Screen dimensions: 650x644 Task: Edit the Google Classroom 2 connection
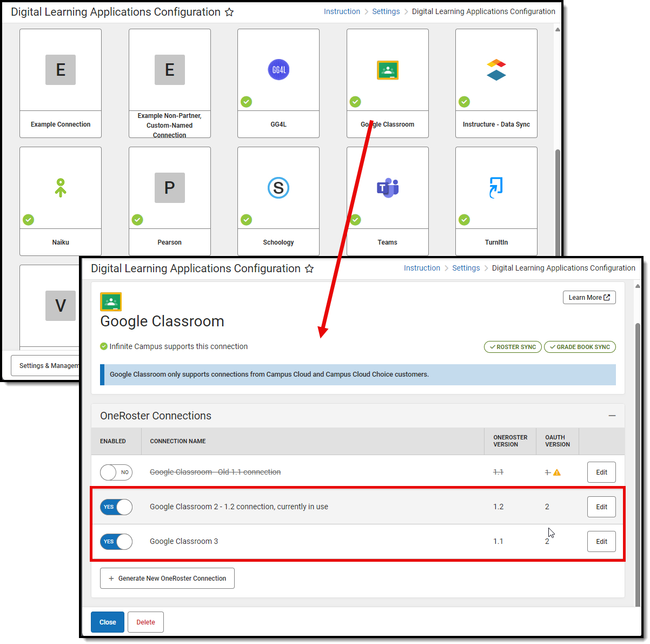click(601, 507)
